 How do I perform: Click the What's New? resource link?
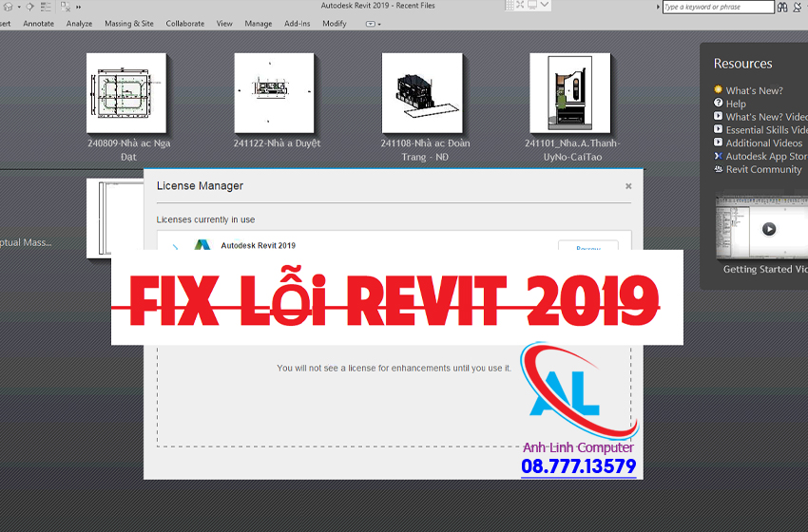[x=754, y=90]
